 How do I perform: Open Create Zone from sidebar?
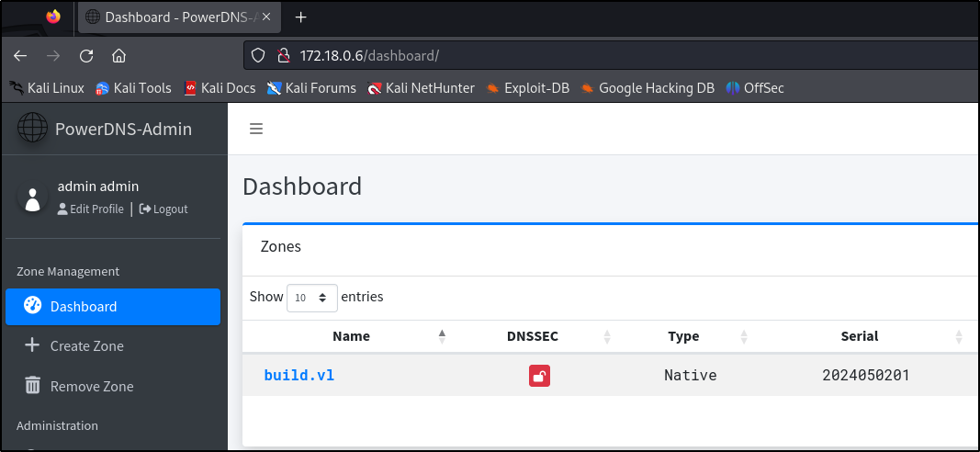click(x=86, y=346)
